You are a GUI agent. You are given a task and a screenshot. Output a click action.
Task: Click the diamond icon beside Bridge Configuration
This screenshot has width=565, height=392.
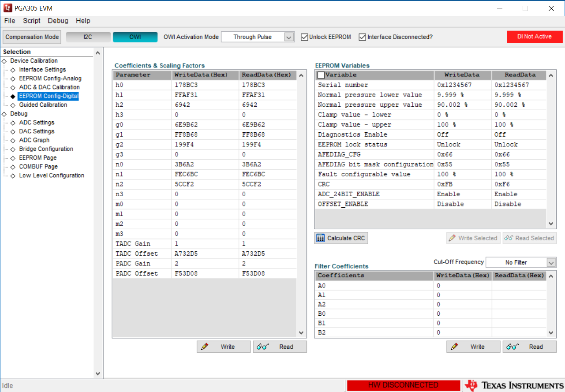click(x=13, y=149)
